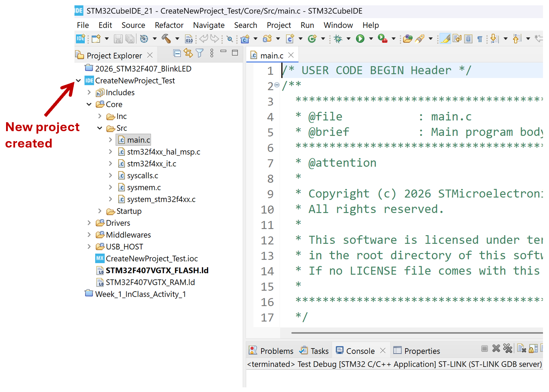
Task: Select CreateNewProject_Test.ioc file
Action: point(147,258)
